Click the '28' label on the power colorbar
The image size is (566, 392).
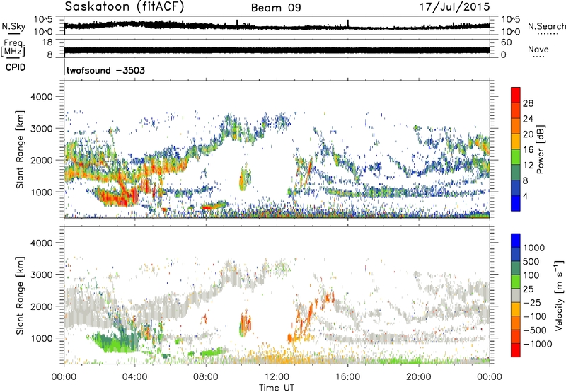[x=528, y=103]
